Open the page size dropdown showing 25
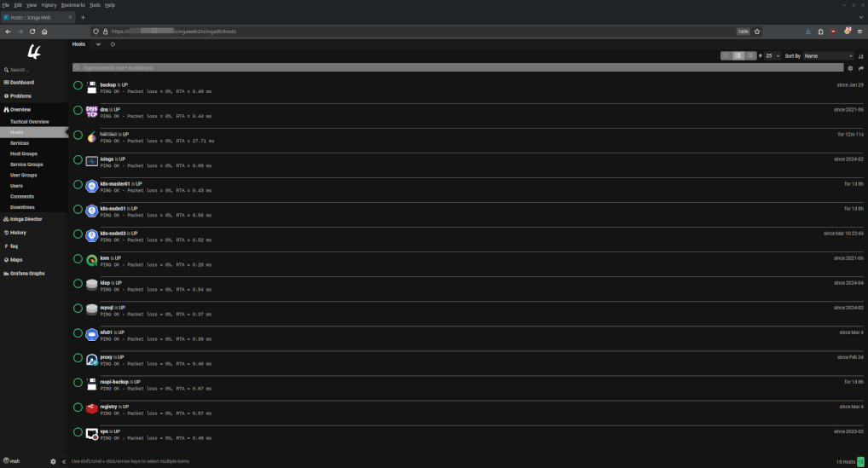This screenshot has width=868, height=468. click(772, 55)
